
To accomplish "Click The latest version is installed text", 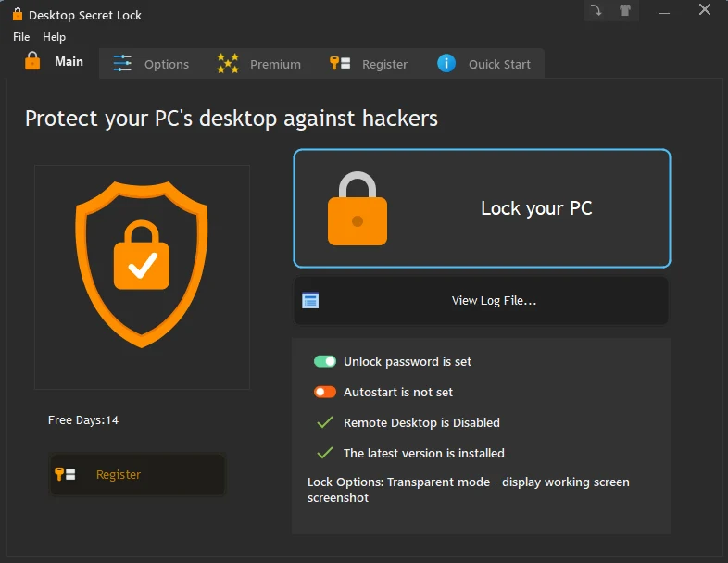I will [424, 453].
